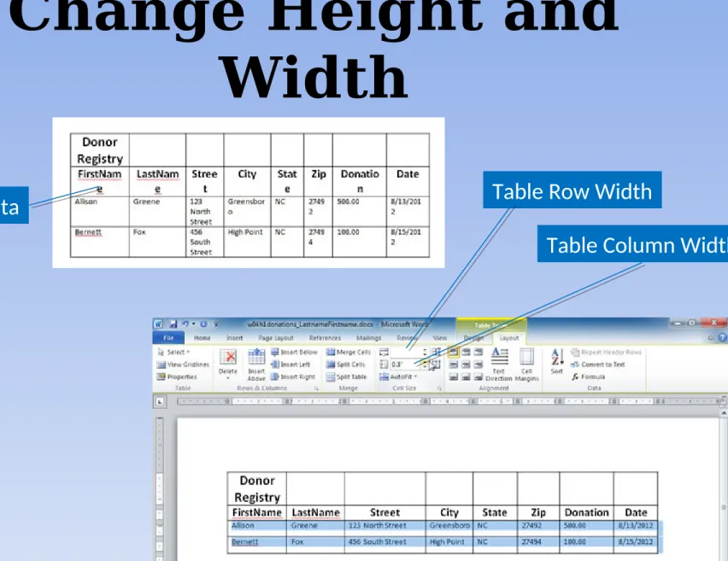728x561 pixels.
Task: Click Split Cells in the Merge group
Action: (x=346, y=365)
